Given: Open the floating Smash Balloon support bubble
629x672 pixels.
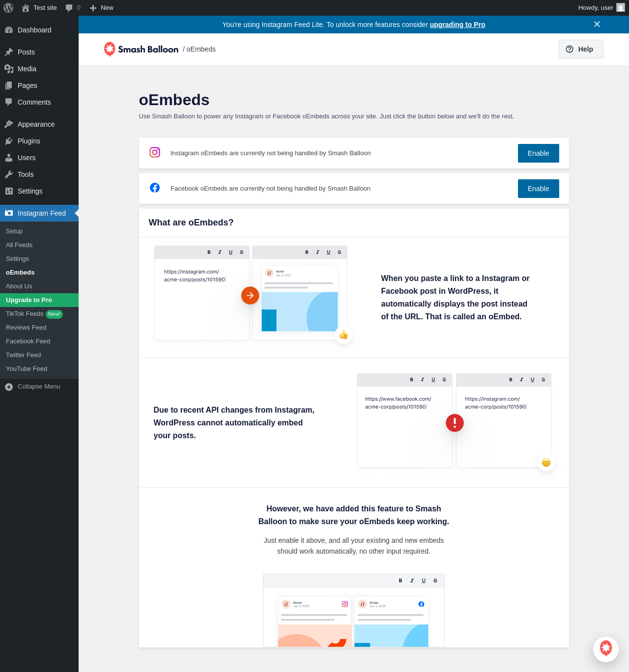Looking at the screenshot, I should click(606, 649).
